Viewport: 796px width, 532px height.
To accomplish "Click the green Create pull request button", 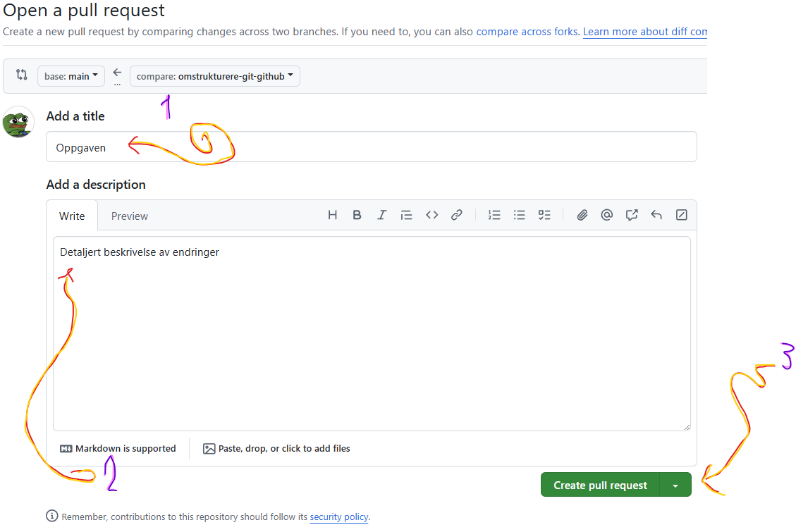I will [x=600, y=485].
